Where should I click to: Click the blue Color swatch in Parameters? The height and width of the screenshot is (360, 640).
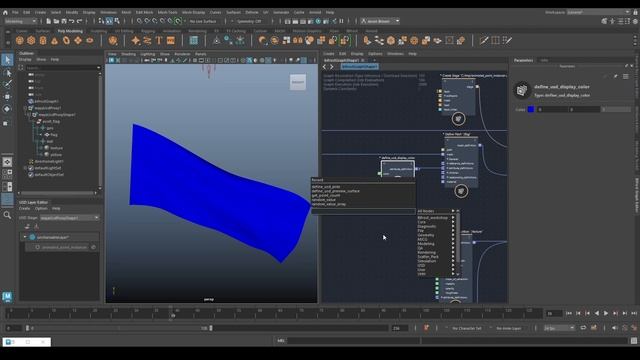click(531, 109)
